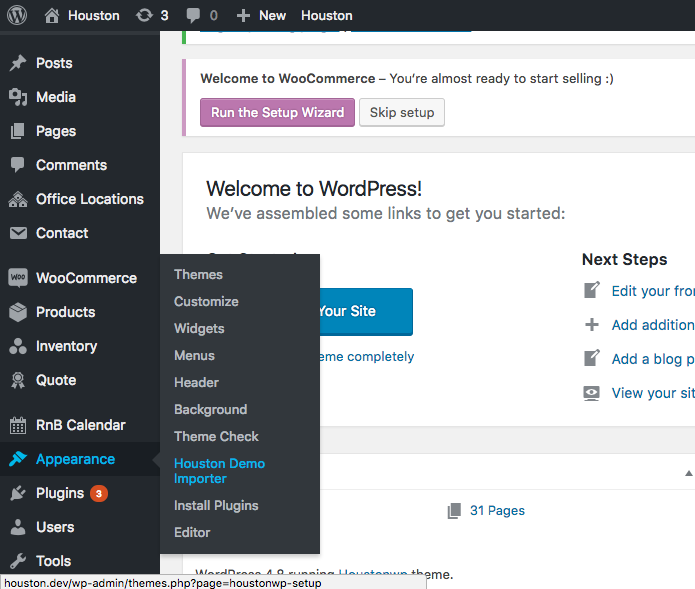Collapse the At a Glance panel arrow
The height and width of the screenshot is (589, 695).
coord(688,472)
